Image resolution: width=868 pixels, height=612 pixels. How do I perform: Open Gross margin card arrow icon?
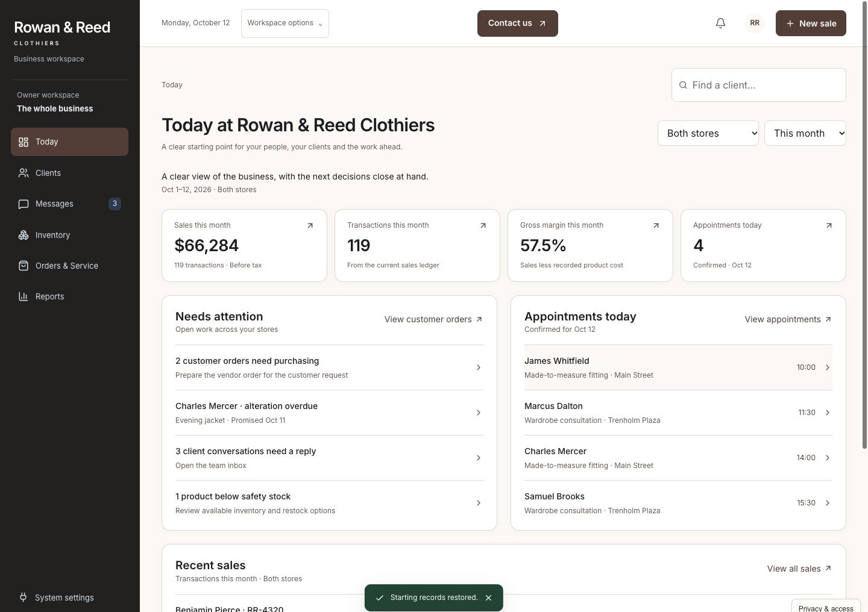click(656, 225)
